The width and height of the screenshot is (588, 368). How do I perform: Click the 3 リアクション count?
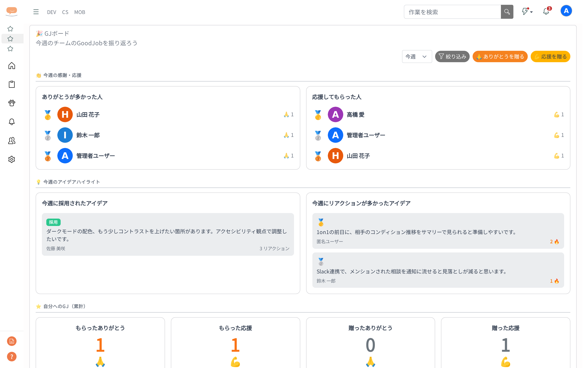coord(274,249)
